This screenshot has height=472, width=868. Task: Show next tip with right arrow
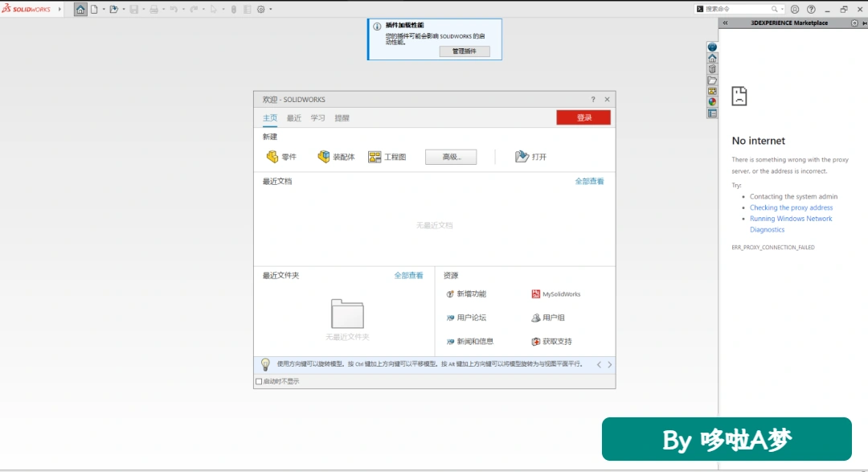point(610,364)
